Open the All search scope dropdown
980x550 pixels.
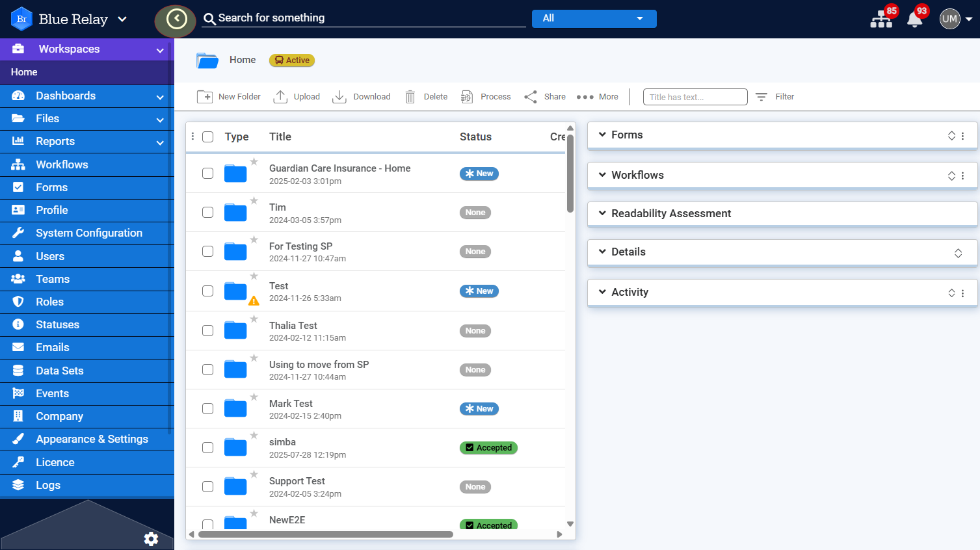click(x=594, y=19)
